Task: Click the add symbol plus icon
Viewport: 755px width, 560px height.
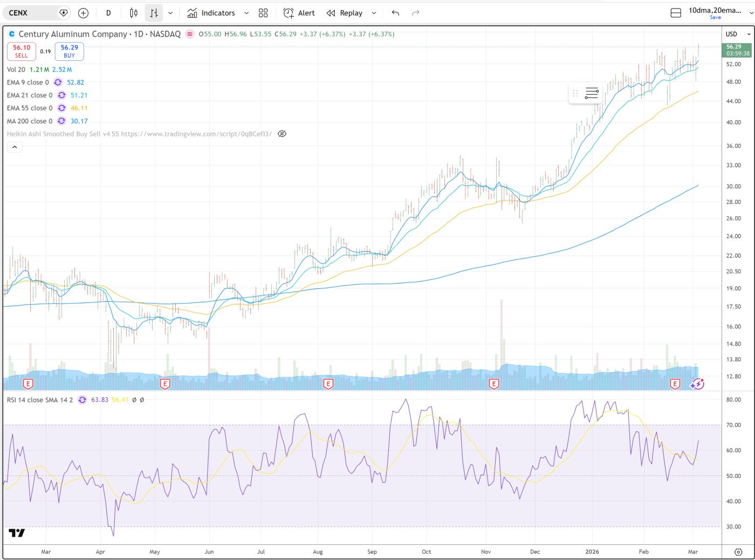Action: (x=83, y=13)
